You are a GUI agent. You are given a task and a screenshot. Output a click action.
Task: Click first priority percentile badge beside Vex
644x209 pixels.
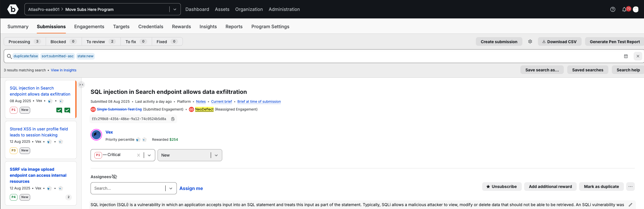tap(138, 140)
